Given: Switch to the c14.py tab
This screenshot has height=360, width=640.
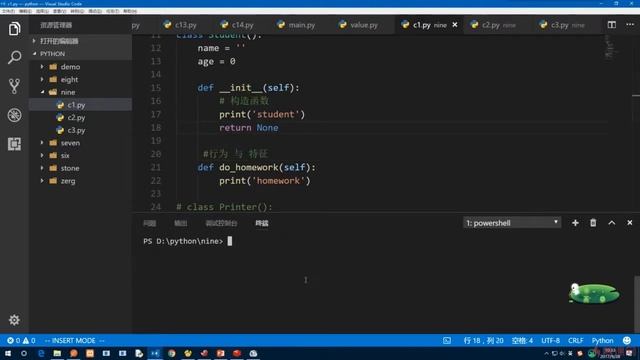Looking at the screenshot, I should (237, 25).
